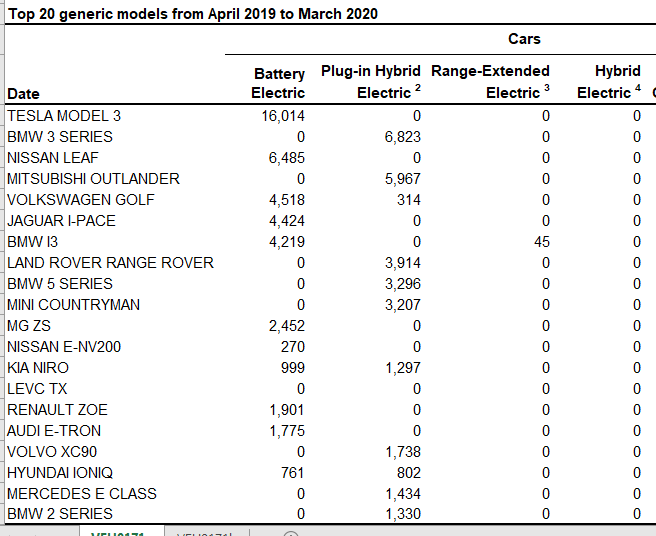Click the 1,297 Kia Niro plug-in value
Image resolution: width=656 pixels, height=536 pixels.
[402, 367]
